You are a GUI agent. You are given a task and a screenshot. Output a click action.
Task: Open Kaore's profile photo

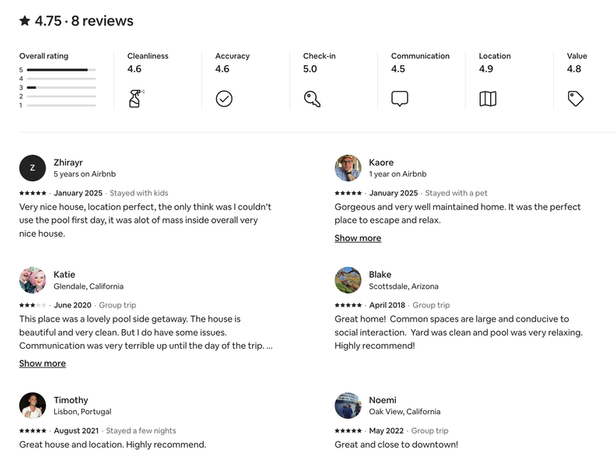pos(348,168)
